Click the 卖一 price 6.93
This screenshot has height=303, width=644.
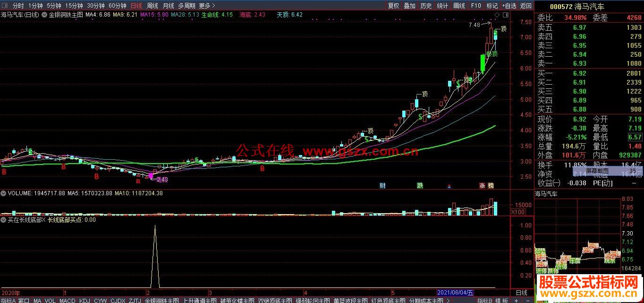click(x=579, y=63)
